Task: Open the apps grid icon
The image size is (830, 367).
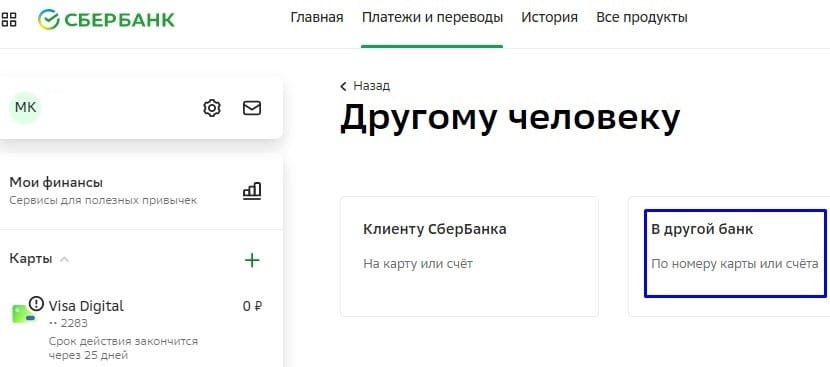Action: [x=8, y=20]
